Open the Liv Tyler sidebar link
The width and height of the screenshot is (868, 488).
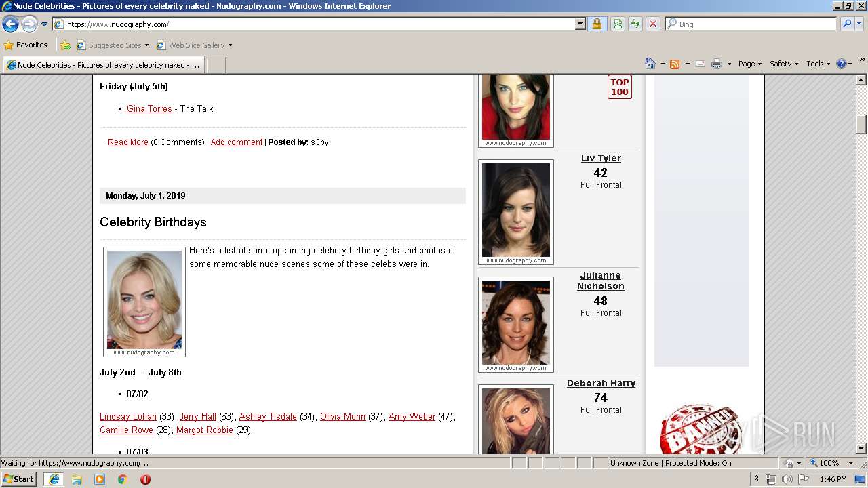point(601,158)
